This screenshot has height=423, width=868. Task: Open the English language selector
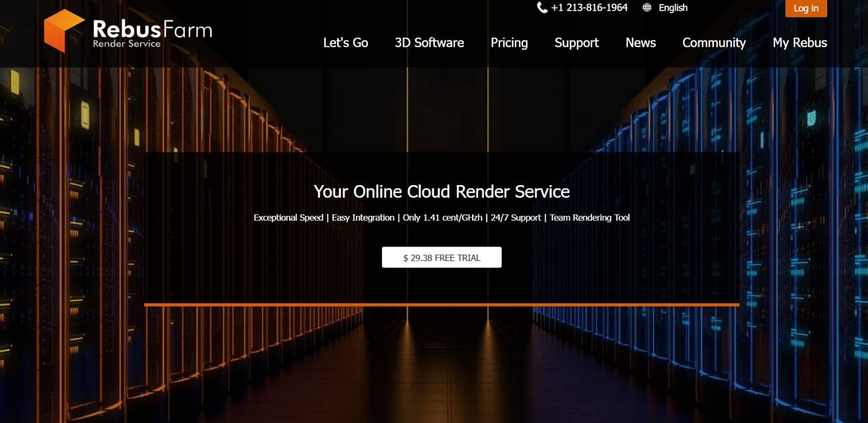point(672,8)
